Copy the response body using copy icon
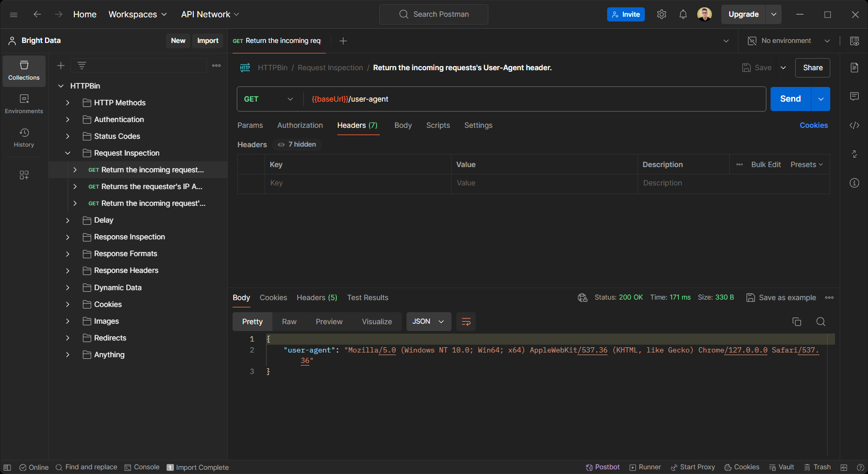The width and height of the screenshot is (868, 474). tap(797, 322)
